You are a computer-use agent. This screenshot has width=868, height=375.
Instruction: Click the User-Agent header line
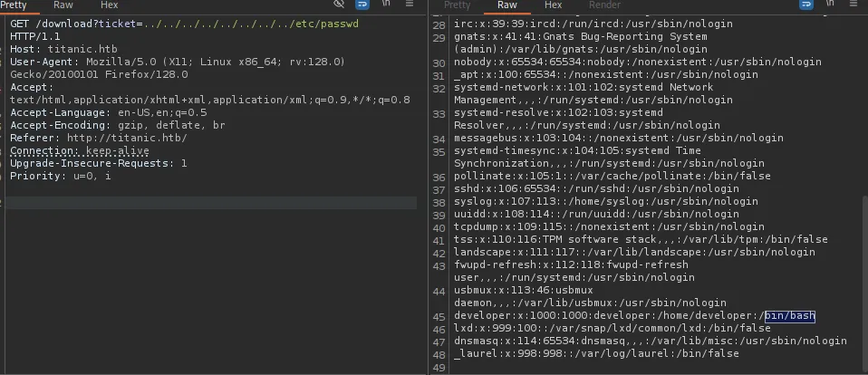(178, 68)
